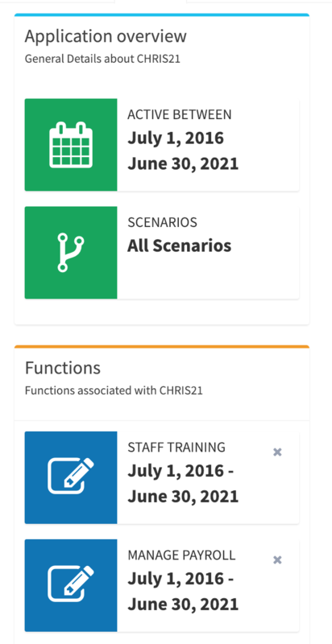Click the Staff Training edit pencil icon

point(71,477)
